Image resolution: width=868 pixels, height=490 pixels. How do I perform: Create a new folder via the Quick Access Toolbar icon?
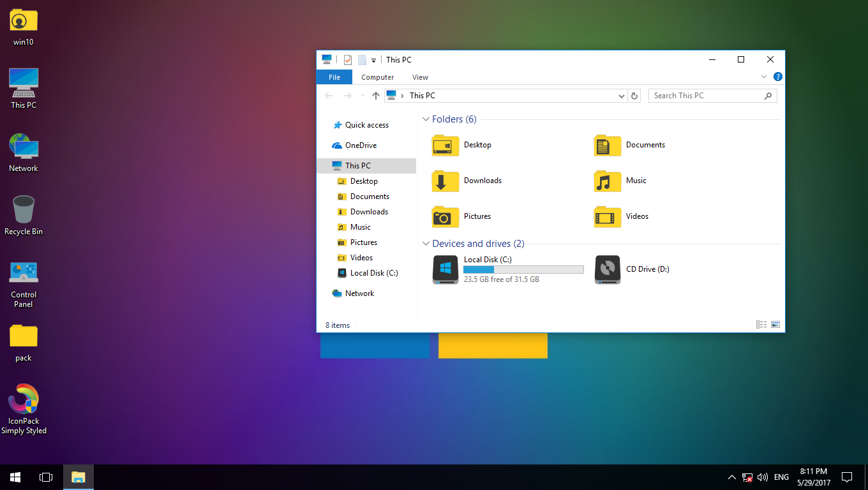pyautogui.click(x=364, y=59)
